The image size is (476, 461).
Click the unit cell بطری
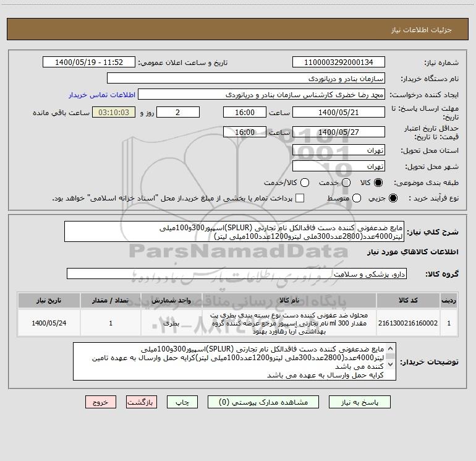(171, 323)
